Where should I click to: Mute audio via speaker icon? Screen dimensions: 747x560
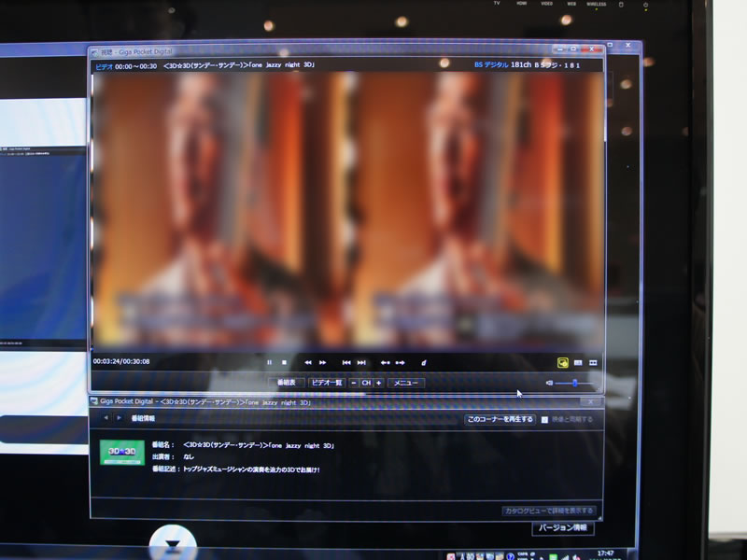pos(549,383)
